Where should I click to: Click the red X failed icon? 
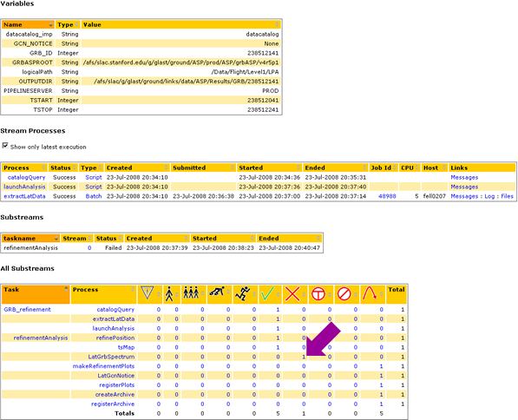292,294
